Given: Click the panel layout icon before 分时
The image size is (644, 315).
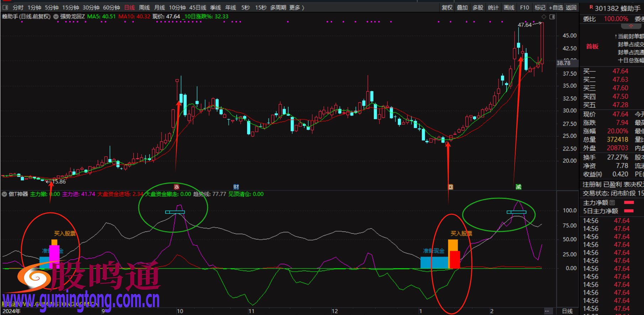Looking at the screenshot, I should coord(5,7).
